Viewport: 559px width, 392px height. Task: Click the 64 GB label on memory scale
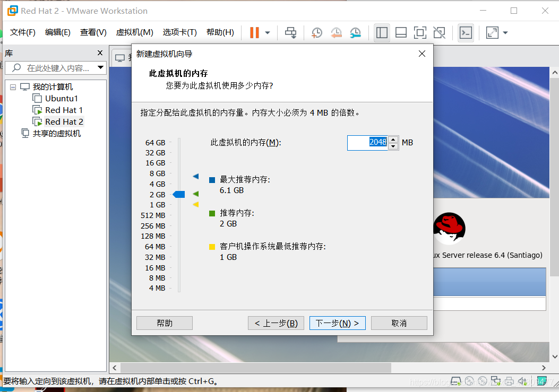155,143
